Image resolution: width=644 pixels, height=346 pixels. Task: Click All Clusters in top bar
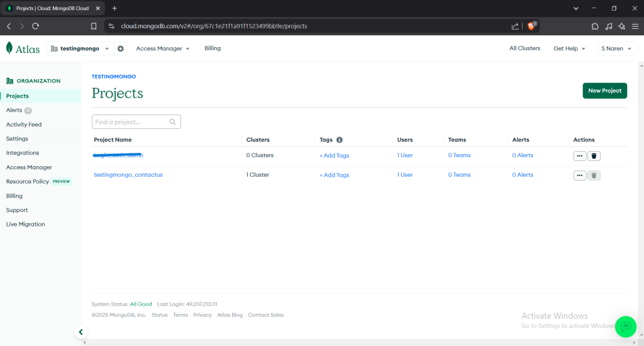coord(525,48)
